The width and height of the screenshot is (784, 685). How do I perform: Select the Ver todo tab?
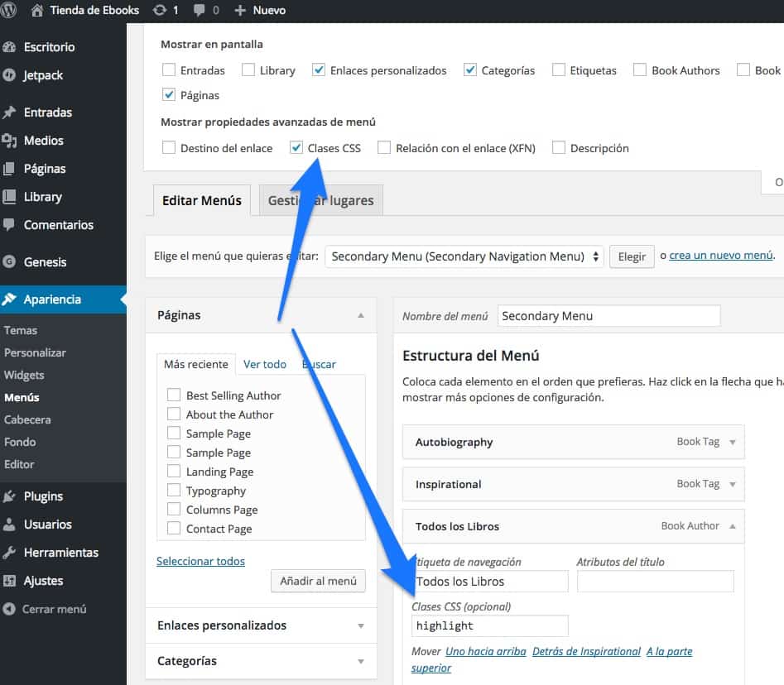(x=264, y=364)
